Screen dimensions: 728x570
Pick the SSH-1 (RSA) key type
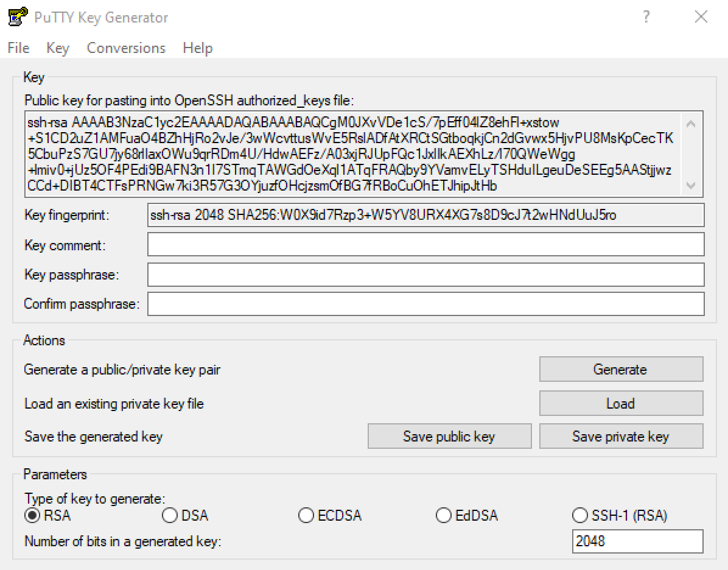[x=580, y=516]
